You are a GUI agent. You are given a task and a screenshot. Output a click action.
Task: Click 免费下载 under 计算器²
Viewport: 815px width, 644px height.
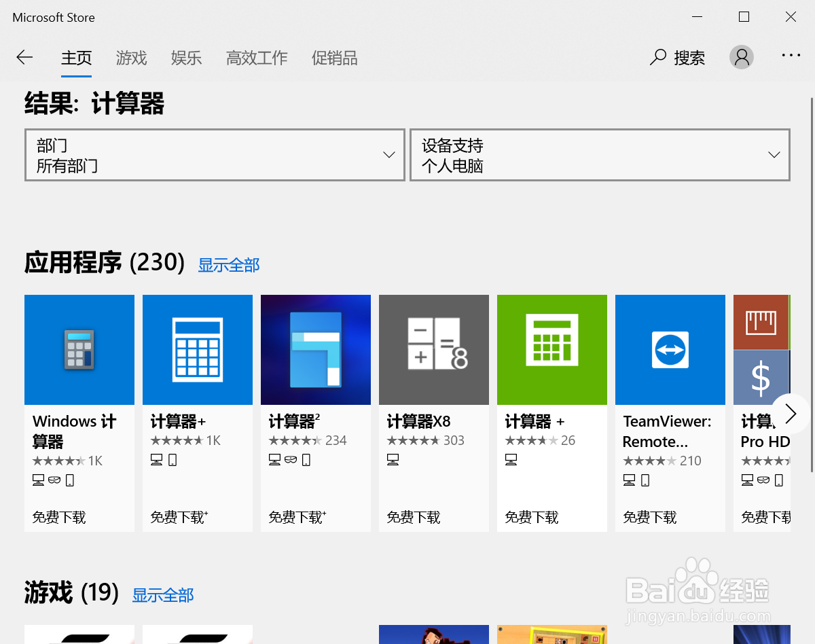point(297,517)
